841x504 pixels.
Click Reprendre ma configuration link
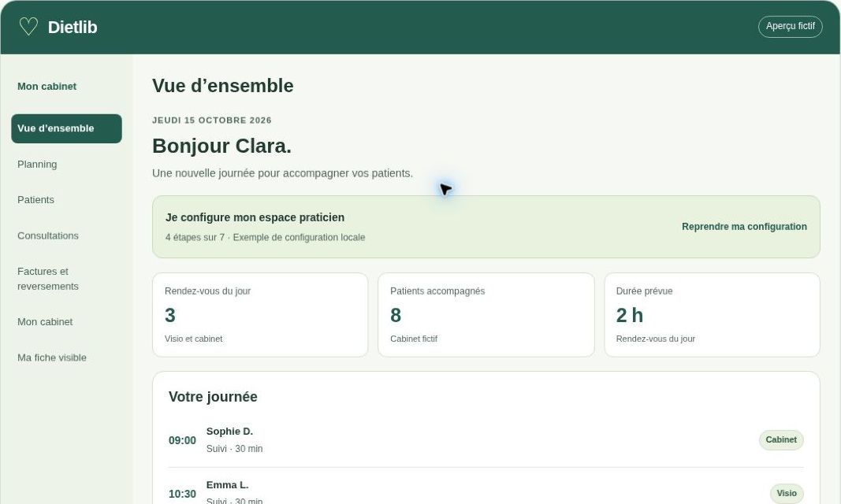744,227
